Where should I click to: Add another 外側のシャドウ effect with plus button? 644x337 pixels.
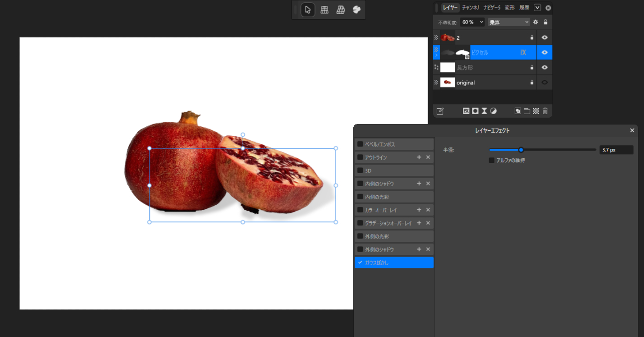tap(419, 249)
